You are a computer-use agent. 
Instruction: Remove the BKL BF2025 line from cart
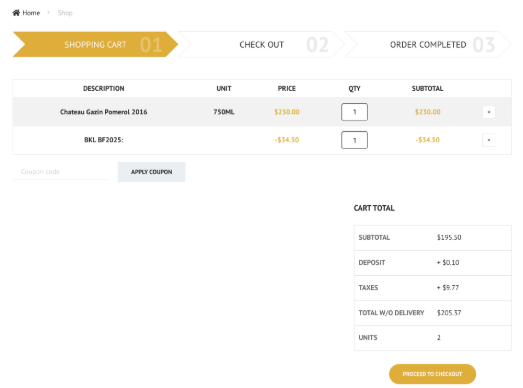pos(489,140)
